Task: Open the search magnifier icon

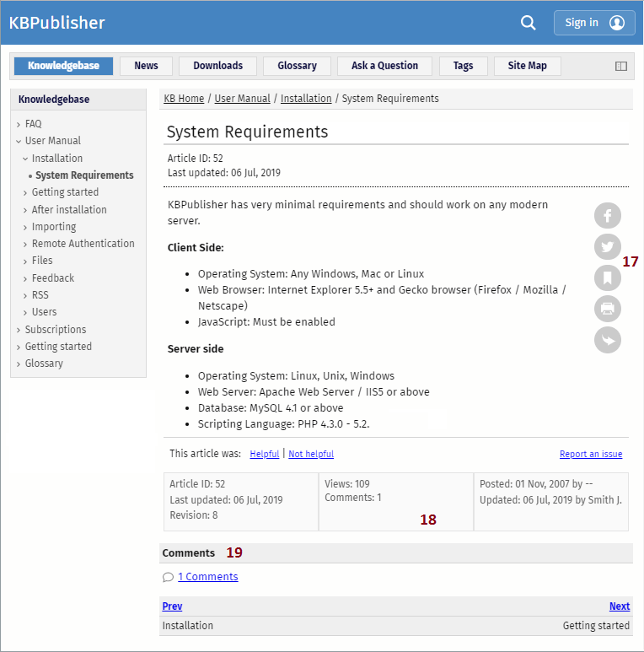Action: (528, 23)
